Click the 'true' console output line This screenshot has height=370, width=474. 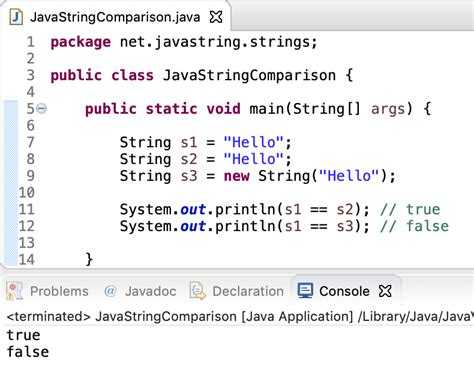(x=23, y=335)
